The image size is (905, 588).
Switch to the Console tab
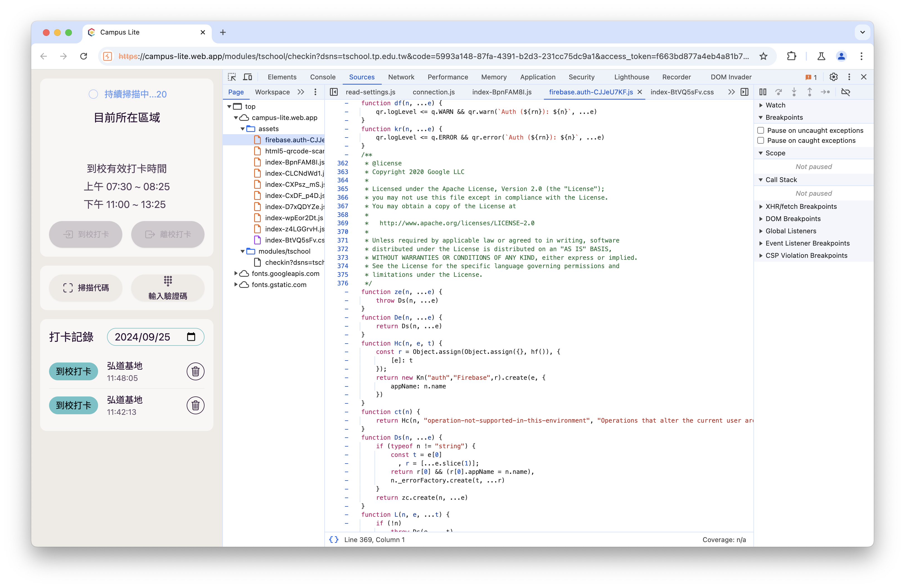coord(322,77)
